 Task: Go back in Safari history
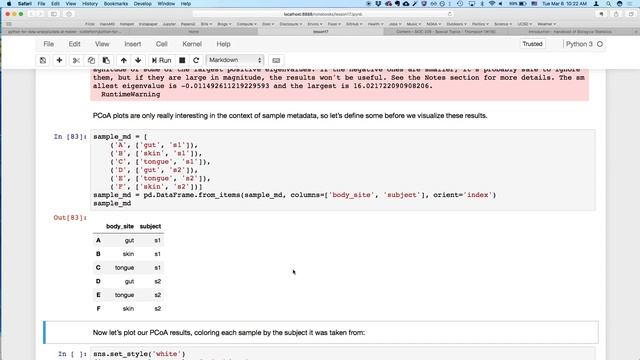[x=31, y=14]
